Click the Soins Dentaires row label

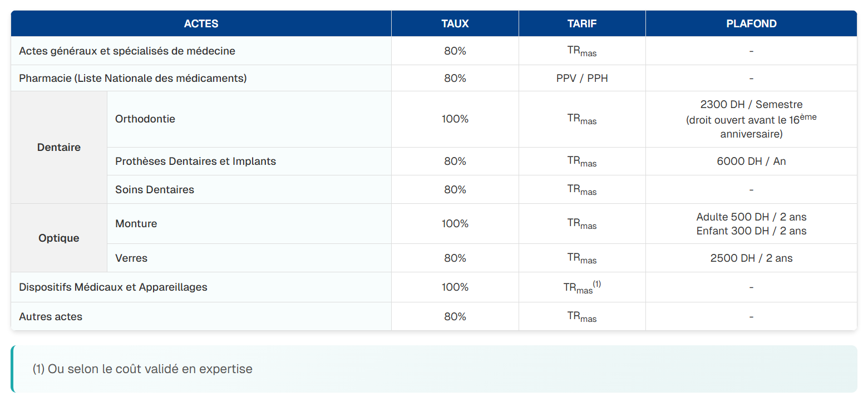pyautogui.click(x=155, y=190)
